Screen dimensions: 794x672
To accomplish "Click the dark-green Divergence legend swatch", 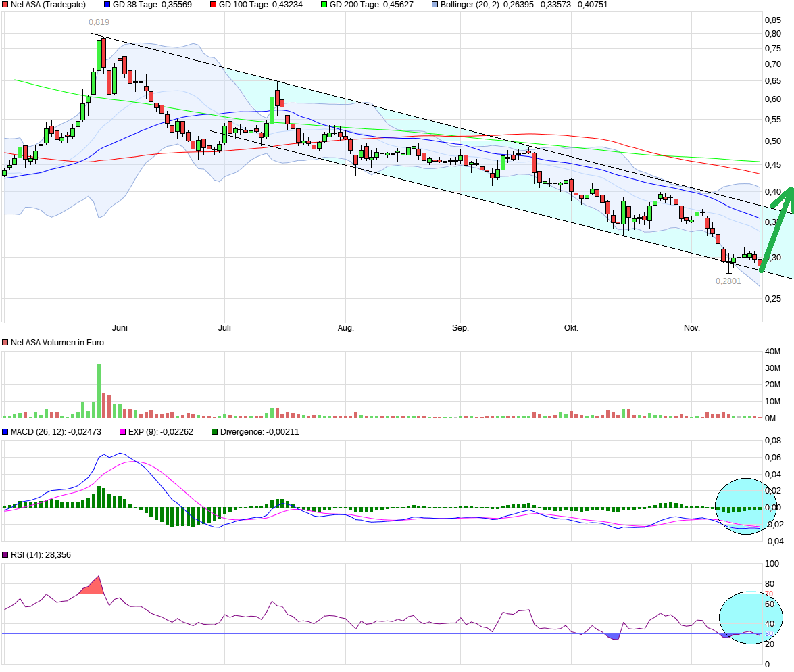I will coord(215,432).
